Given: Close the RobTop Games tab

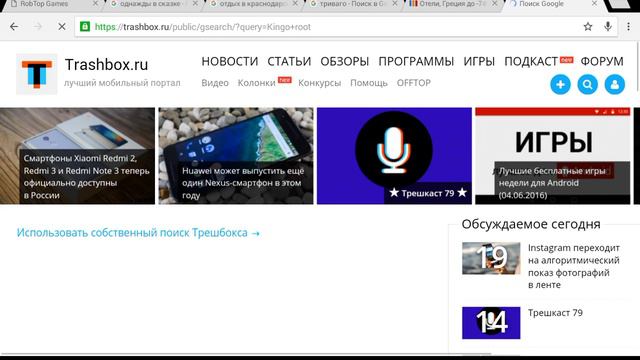Looking at the screenshot, I should (x=95, y=4).
